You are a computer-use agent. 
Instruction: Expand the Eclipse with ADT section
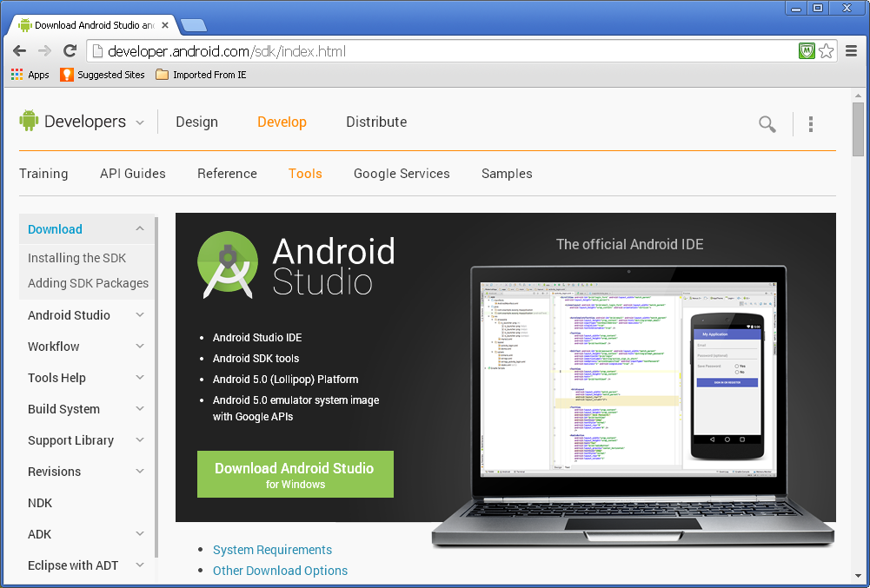tap(140, 565)
